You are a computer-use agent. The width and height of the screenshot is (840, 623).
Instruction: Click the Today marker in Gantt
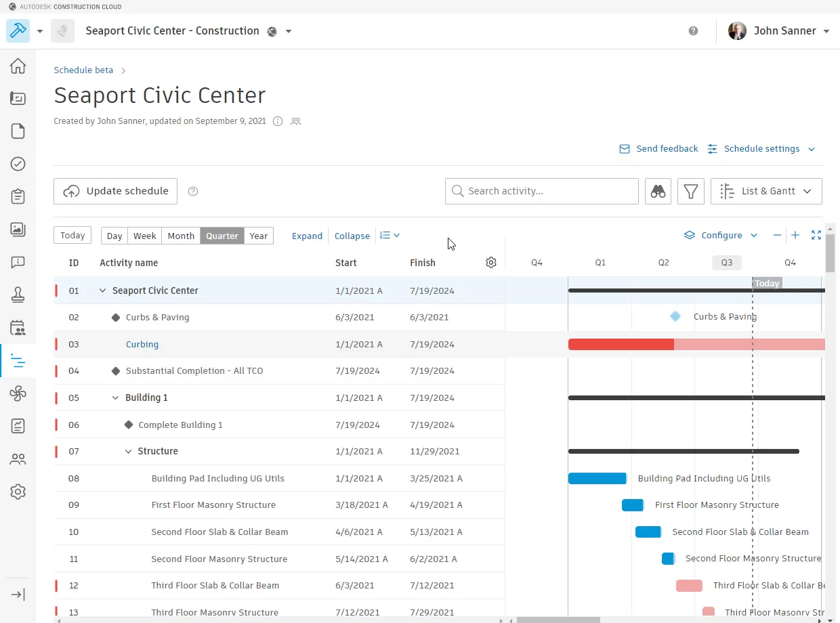[x=767, y=283]
